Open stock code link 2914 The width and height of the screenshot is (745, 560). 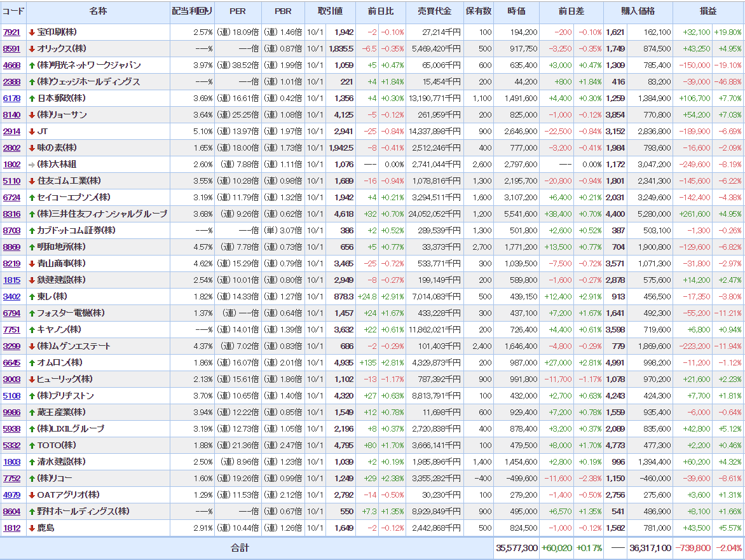pos(11,131)
